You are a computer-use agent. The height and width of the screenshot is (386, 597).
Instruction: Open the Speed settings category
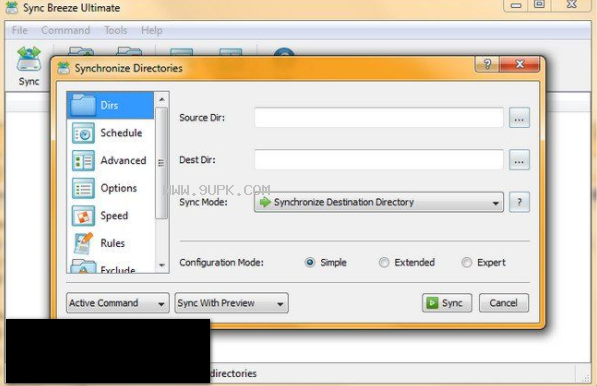pyautogui.click(x=110, y=215)
